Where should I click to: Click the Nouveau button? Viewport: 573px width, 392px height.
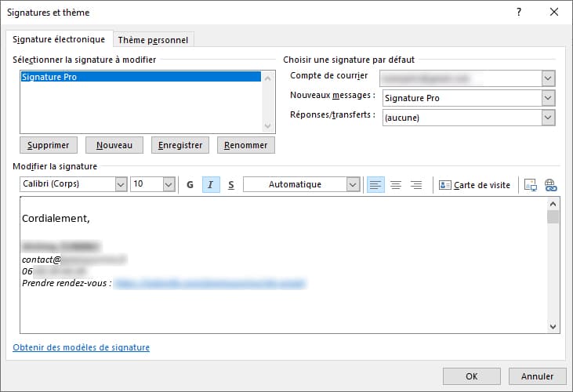114,145
